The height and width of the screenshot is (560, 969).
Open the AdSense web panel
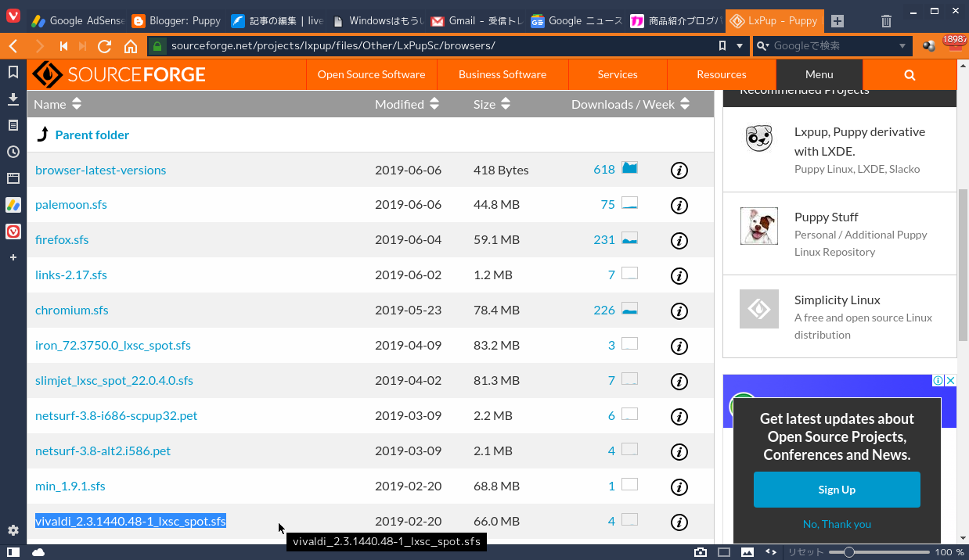13,205
